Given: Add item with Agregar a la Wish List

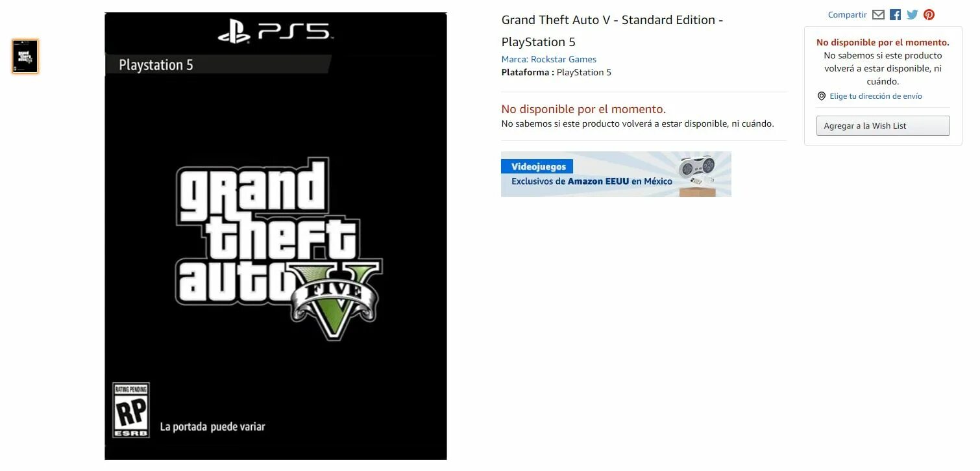Looking at the screenshot, I should point(883,125).
